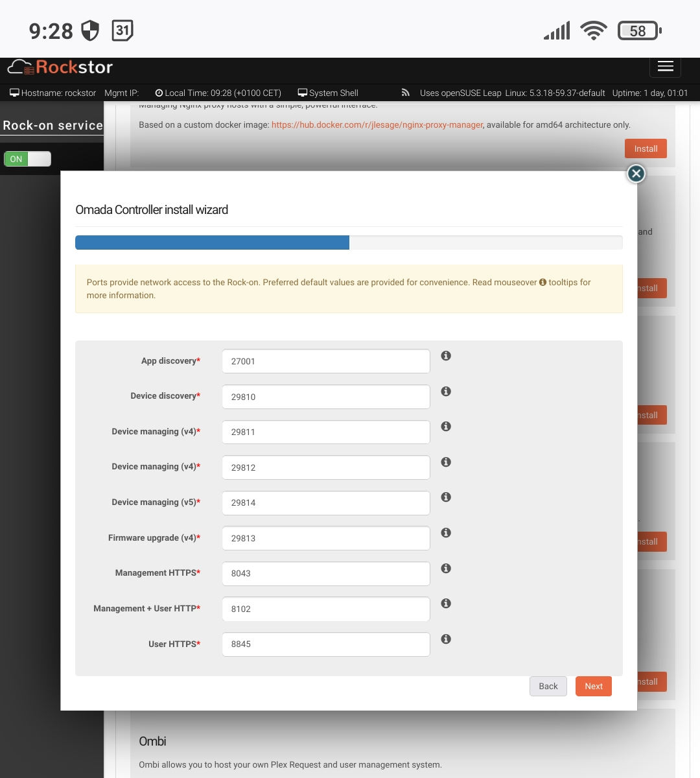Click the "Management HTTPS" label

click(x=157, y=573)
